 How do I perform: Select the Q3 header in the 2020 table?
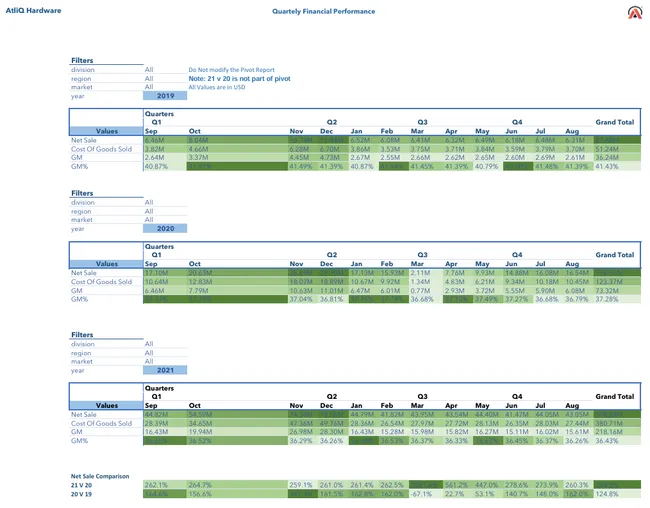tap(422, 255)
